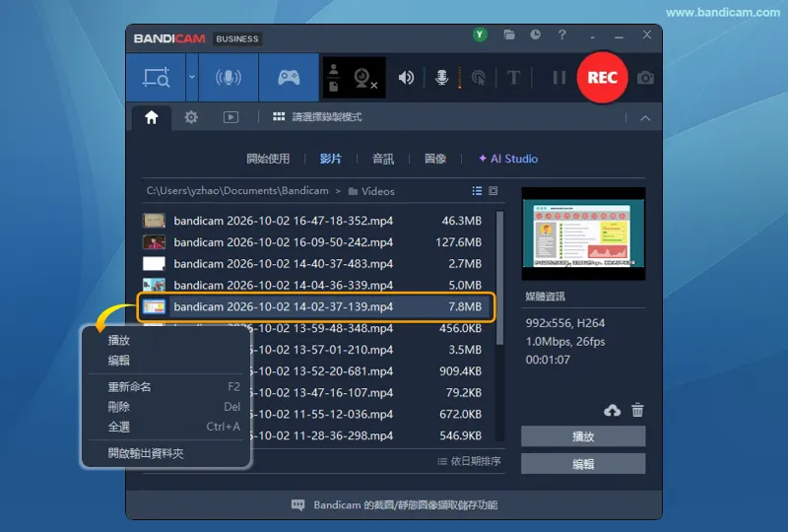
Task: Select the 3.5MB file row
Action: pyautogui.click(x=372, y=350)
